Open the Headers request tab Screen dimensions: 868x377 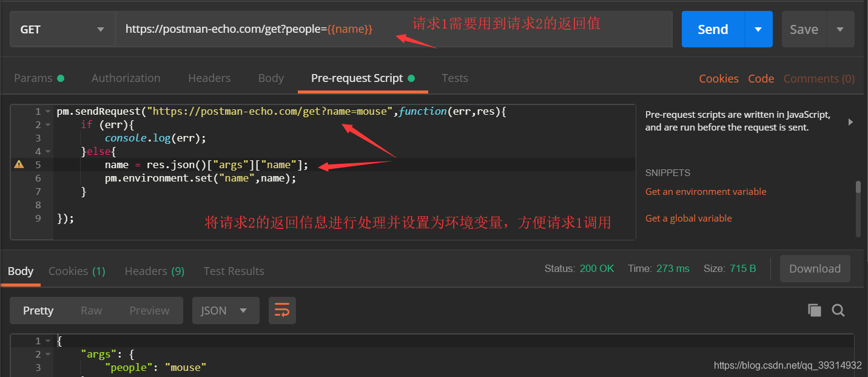click(x=209, y=78)
